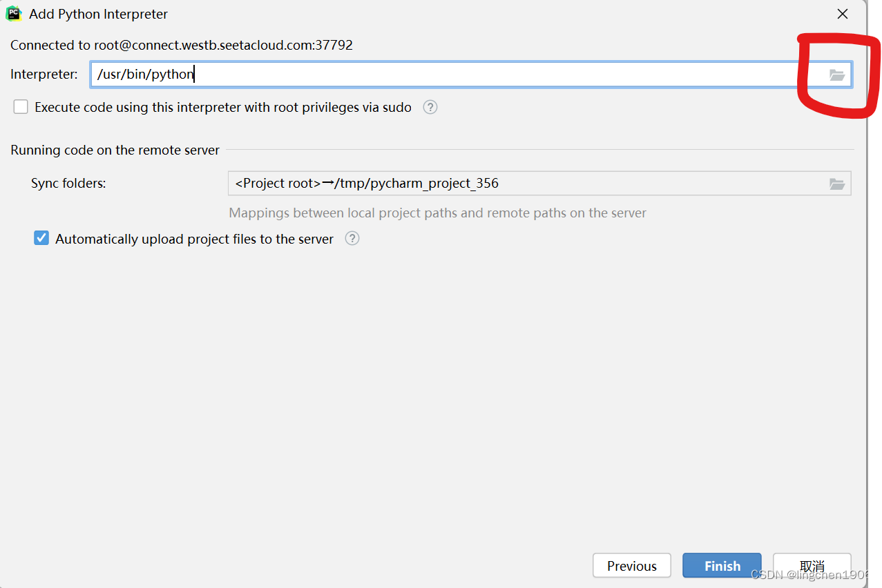
Task: Click PyCharm logo in dialog title bar
Action: click(14, 14)
